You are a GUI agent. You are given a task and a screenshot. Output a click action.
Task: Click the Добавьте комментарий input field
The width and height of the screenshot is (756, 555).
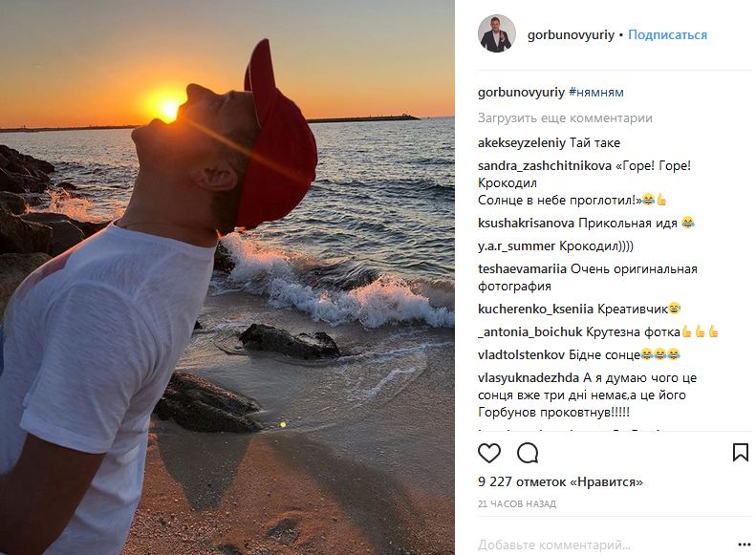pos(604,544)
